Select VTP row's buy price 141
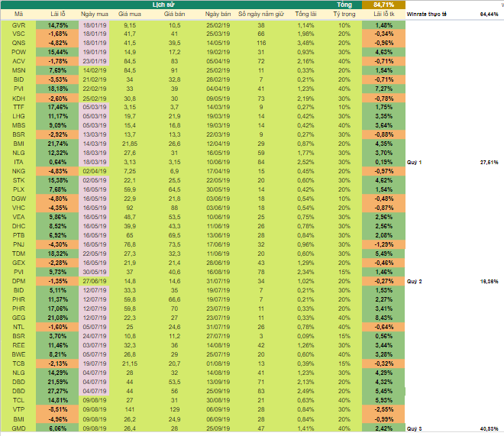The width and height of the screenshot is (504, 436). (x=130, y=409)
